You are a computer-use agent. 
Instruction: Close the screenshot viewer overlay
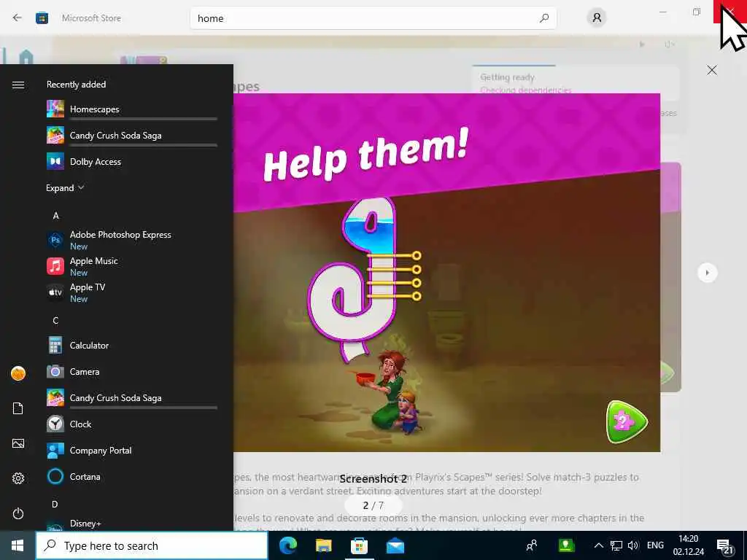tap(712, 70)
